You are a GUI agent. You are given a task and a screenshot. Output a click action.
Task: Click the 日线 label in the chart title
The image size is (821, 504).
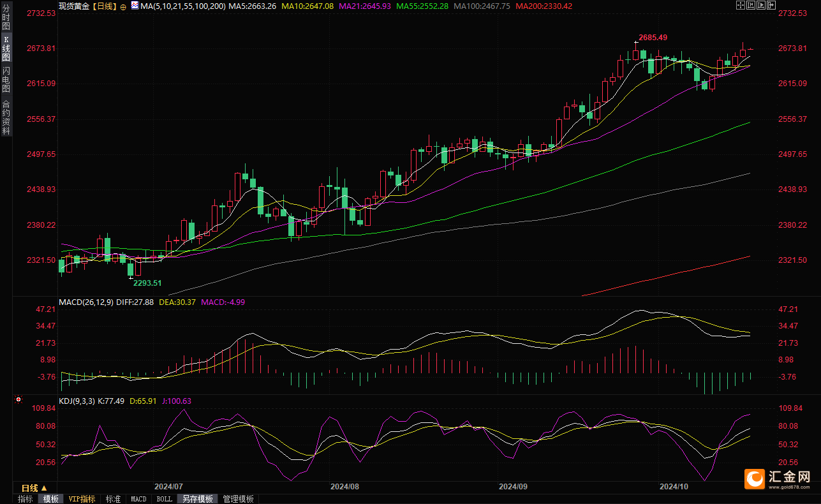coord(105,6)
